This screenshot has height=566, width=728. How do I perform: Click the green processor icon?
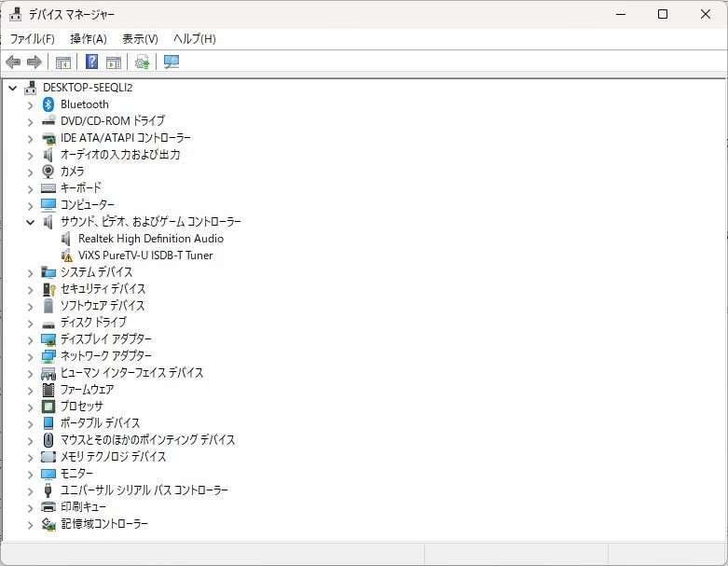pyautogui.click(x=48, y=407)
